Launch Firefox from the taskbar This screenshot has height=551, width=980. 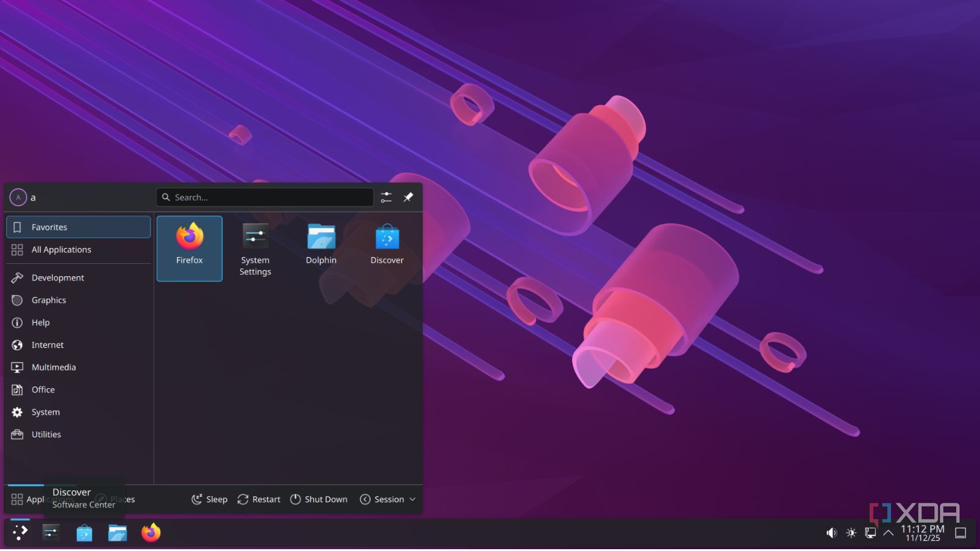click(x=151, y=533)
